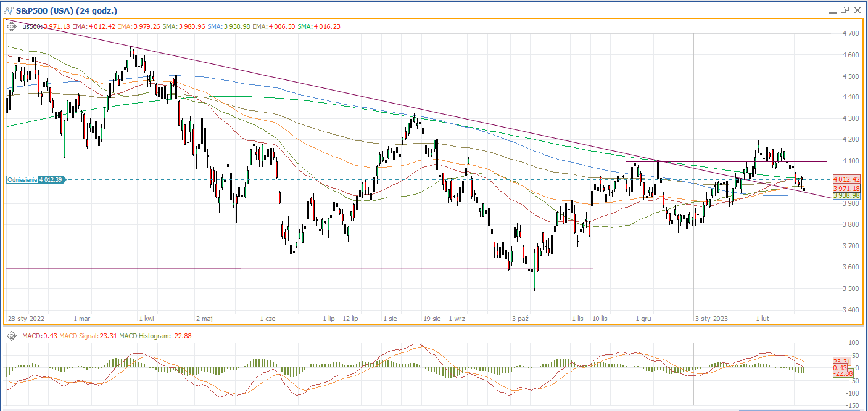Click the chart icon beside S&P500 title
This screenshot has height=411, width=868.
coord(9,10)
